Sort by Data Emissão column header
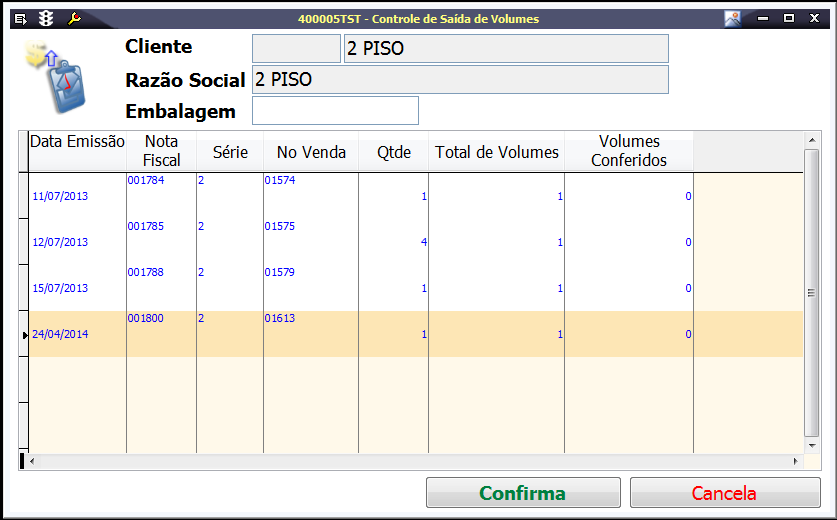This screenshot has width=837, height=520. click(x=77, y=152)
